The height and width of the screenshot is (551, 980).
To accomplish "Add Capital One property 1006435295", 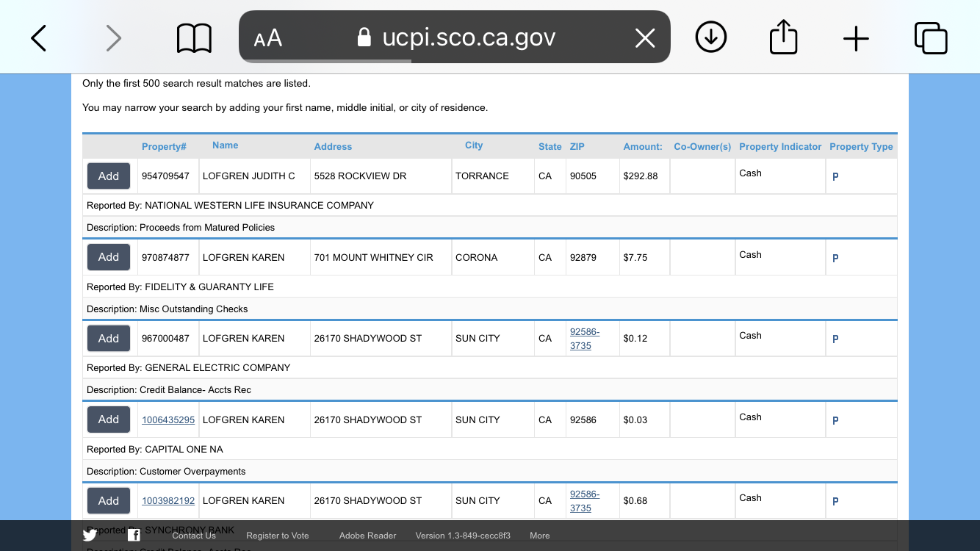I will pyautogui.click(x=109, y=419).
